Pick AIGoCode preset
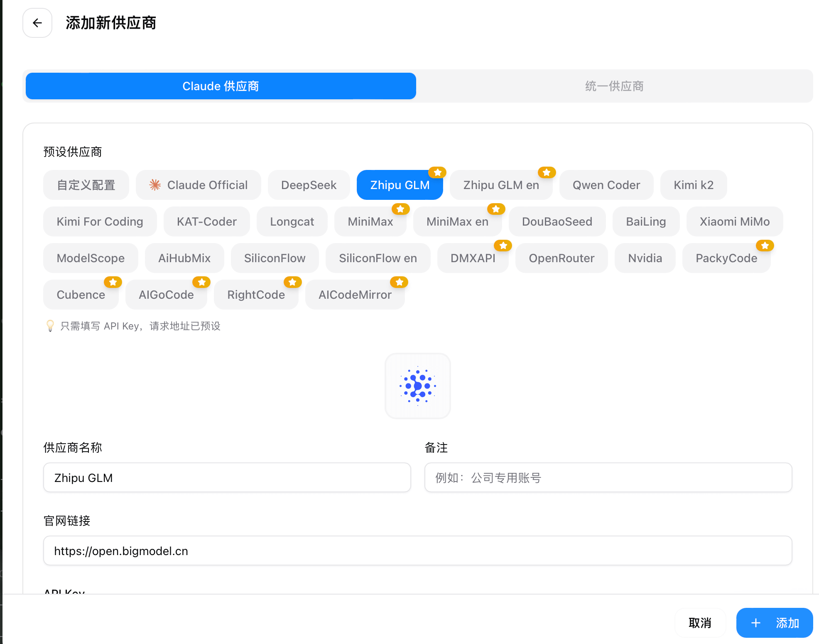 (166, 295)
